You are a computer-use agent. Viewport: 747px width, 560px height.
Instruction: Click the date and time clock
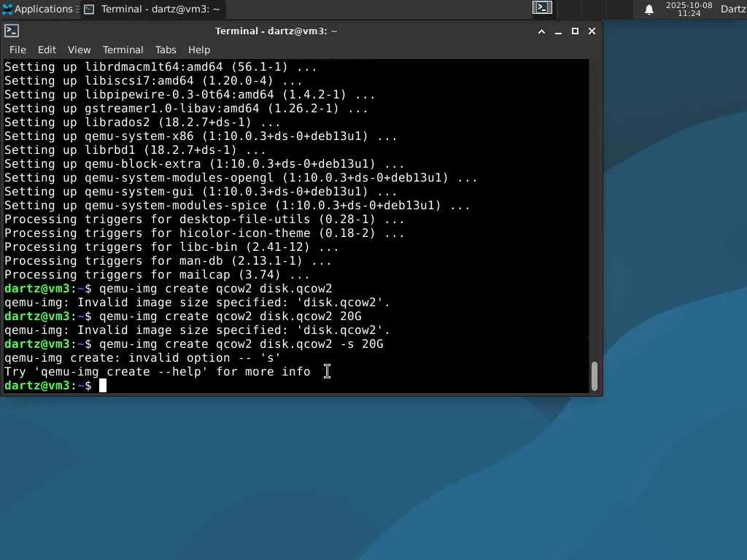[689, 9]
